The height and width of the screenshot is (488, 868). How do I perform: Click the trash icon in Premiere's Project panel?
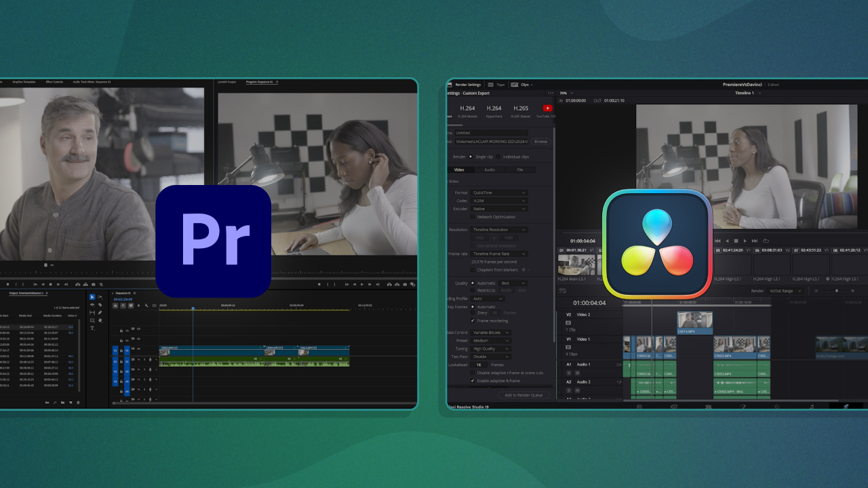(78, 403)
